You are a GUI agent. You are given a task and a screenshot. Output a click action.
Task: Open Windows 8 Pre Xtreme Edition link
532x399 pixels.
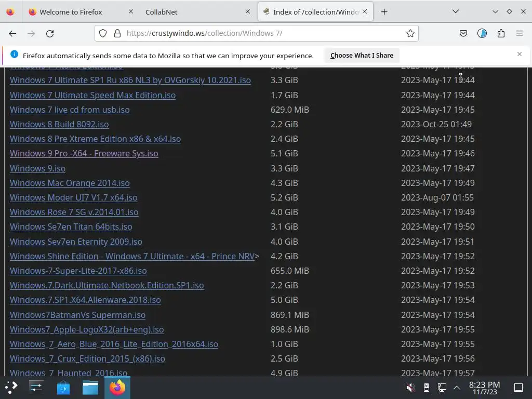click(96, 139)
